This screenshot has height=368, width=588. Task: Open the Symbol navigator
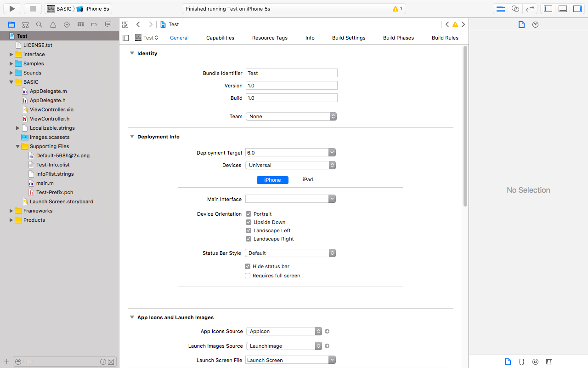tap(26, 24)
